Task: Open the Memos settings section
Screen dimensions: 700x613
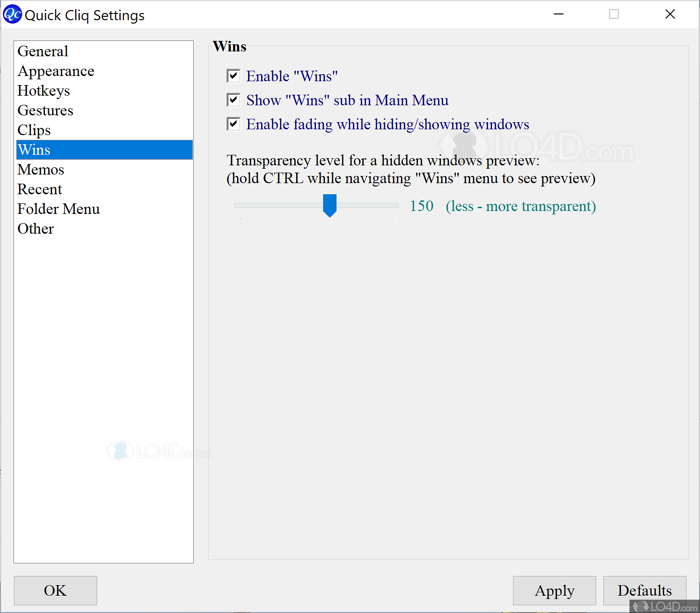Action: 40,169
